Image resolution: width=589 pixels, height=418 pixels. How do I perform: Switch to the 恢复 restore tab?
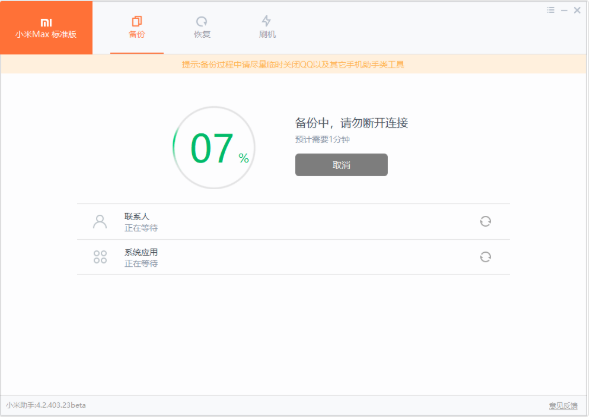pos(202,27)
